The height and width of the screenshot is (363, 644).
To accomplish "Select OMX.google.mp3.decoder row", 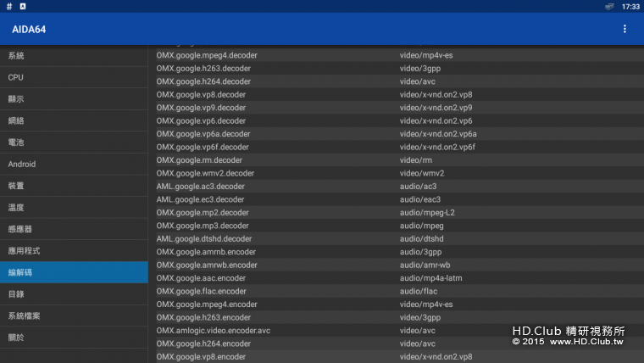I will (400, 226).
